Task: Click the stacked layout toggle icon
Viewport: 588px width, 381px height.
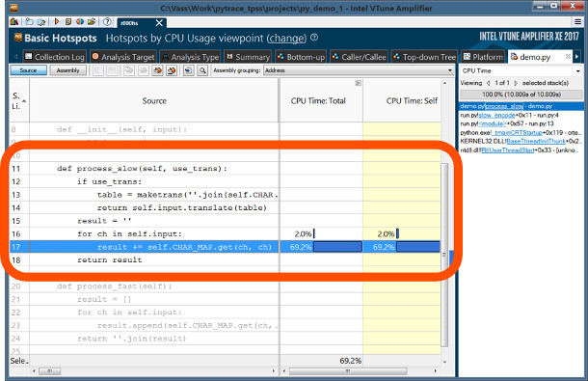Action: click(112, 70)
